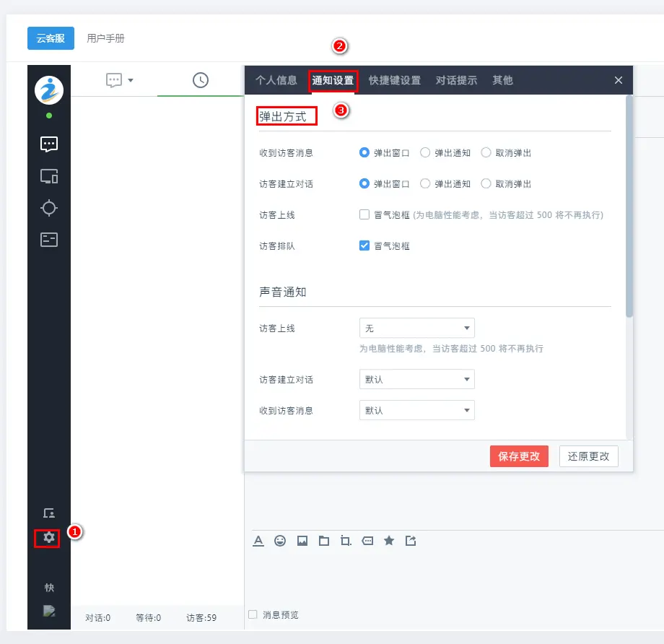Viewport: 664px width, 644px height.
Task: Expand the 访客建立对话 sound dropdown
Action: [x=416, y=379]
